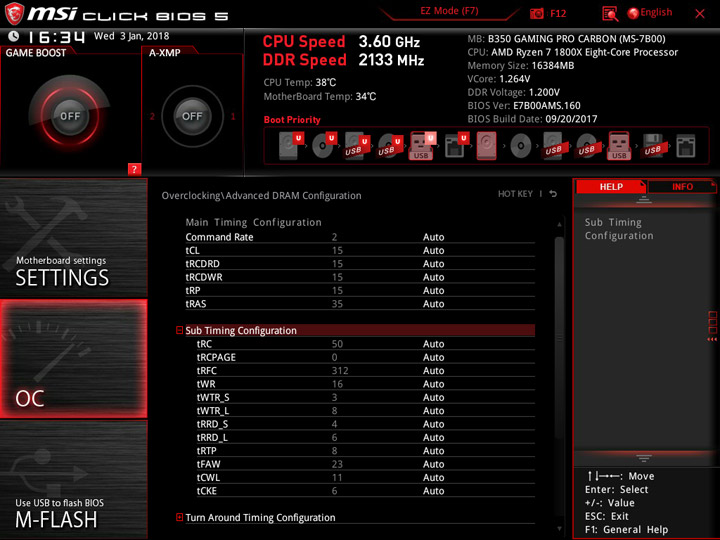Select legacy USB key boot icon
The height and width of the screenshot is (540, 720).
click(x=619, y=146)
